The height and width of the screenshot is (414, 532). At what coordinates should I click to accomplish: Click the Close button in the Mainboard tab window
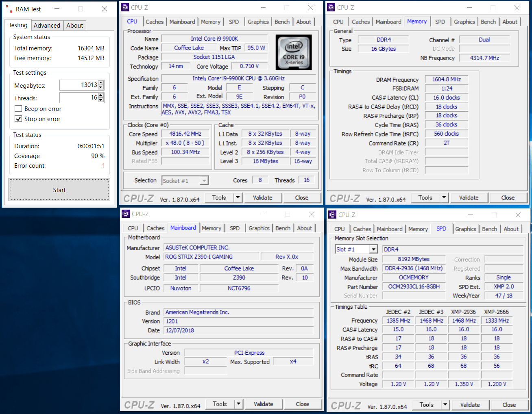pyautogui.click(x=303, y=404)
